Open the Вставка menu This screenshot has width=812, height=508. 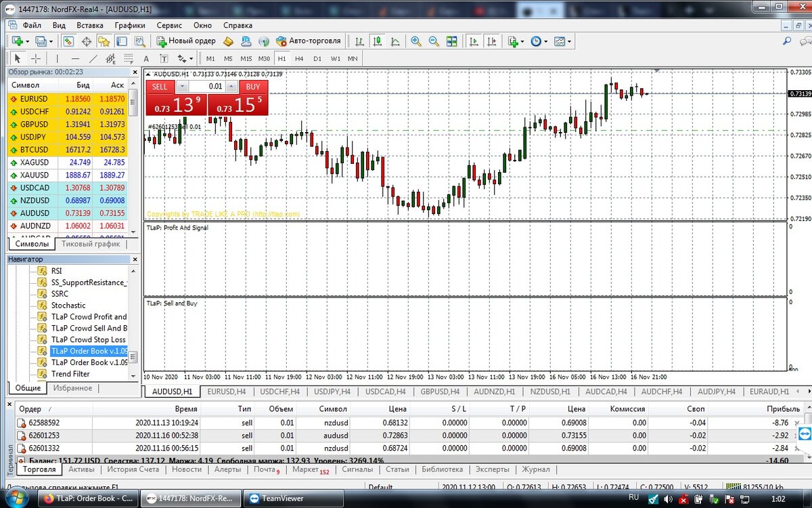(x=90, y=25)
